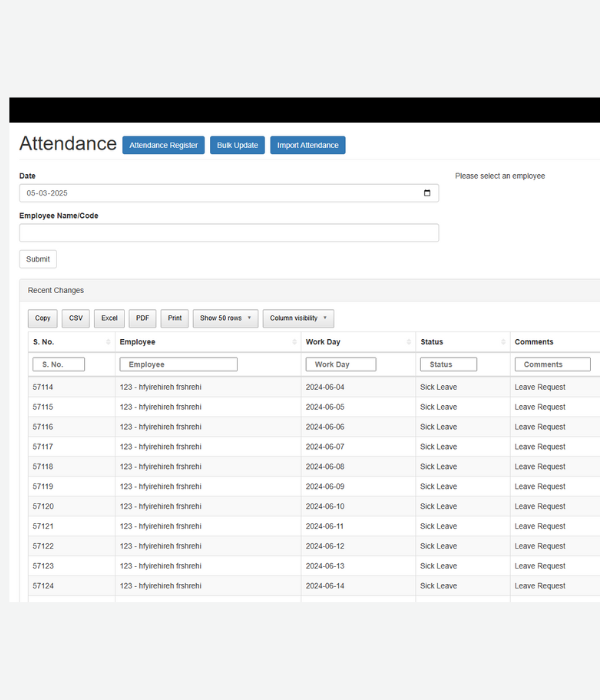Screen dimensions: 600x700
Task: Sort table by S. No. column arrows
Action: point(108,342)
